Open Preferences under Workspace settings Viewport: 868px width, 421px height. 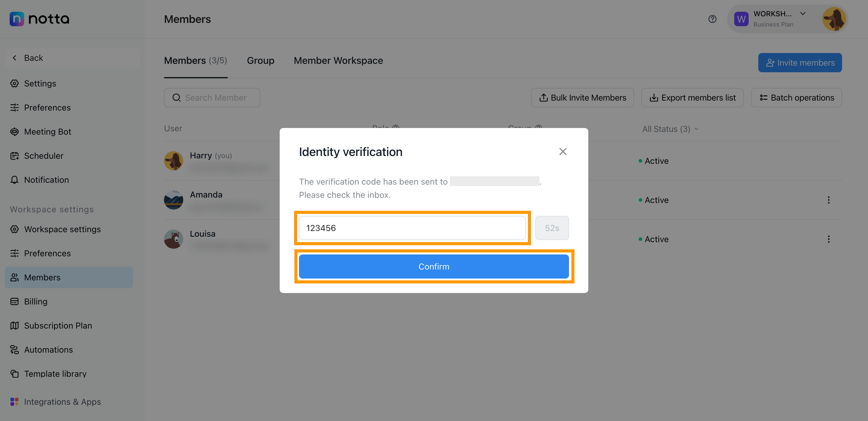click(x=69, y=253)
